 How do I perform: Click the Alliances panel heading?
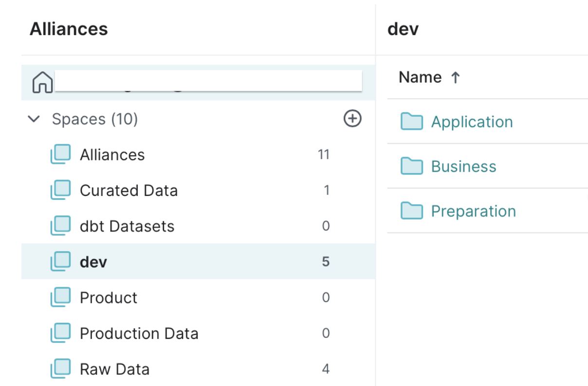[68, 29]
